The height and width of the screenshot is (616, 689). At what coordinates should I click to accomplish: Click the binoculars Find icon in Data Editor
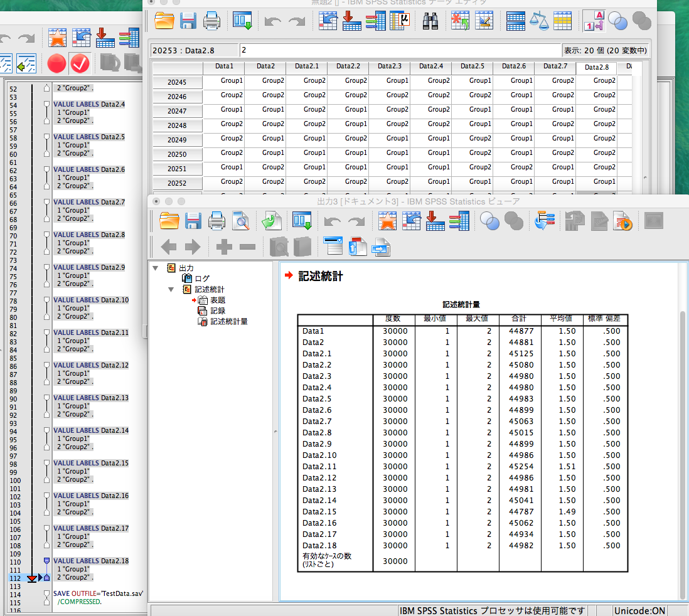coord(430,21)
